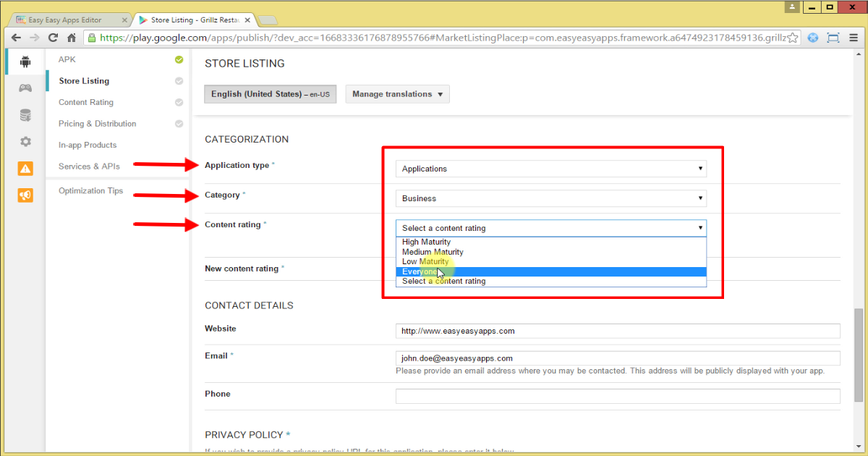Image resolution: width=868 pixels, height=456 pixels.
Task: Open Game Services via the controller icon
Action: tap(24, 88)
